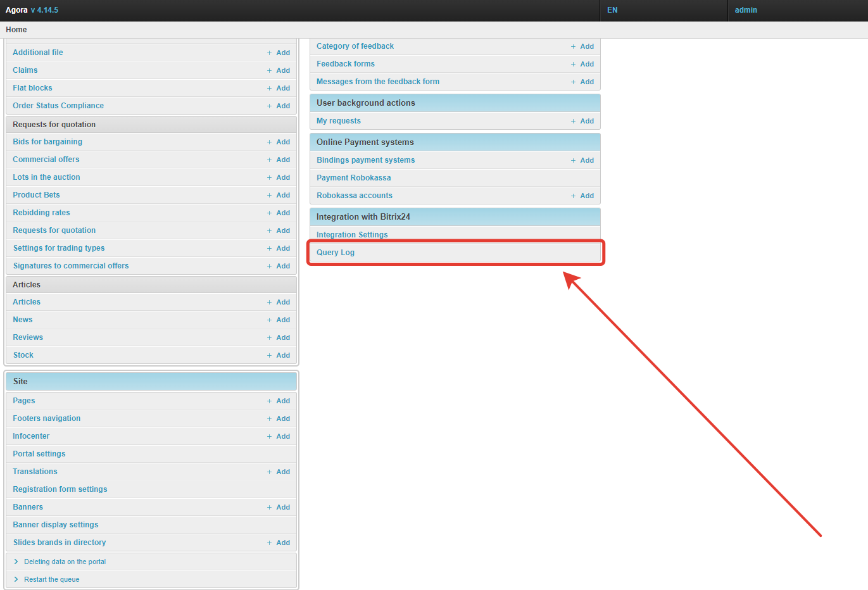
Task: Click Add icon next to Claims
Action: click(x=279, y=70)
